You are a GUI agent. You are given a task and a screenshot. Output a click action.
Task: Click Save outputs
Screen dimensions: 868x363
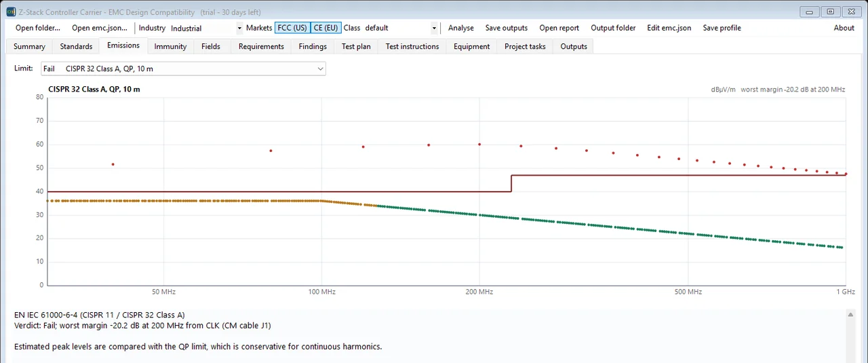[x=507, y=28]
